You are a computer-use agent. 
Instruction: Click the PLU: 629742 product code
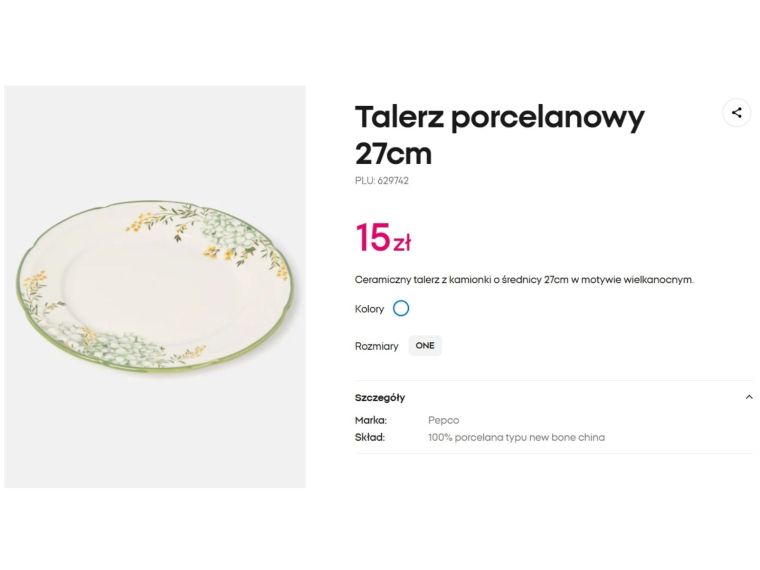tap(381, 181)
